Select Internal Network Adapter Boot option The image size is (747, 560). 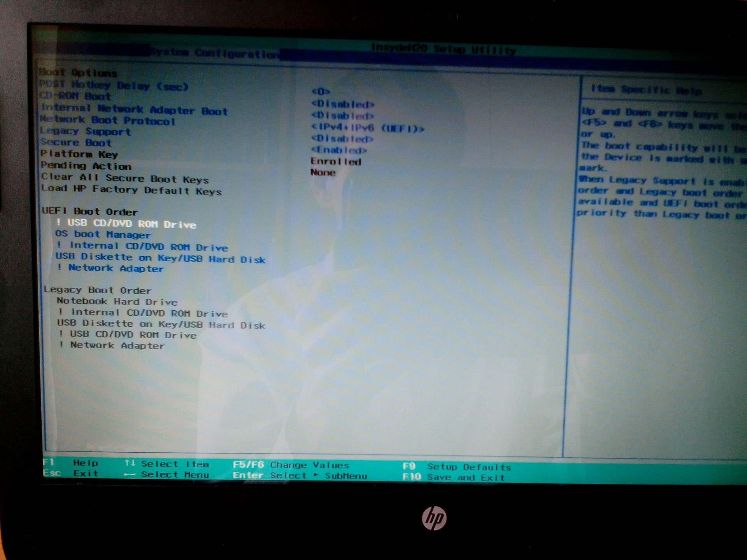[134, 109]
